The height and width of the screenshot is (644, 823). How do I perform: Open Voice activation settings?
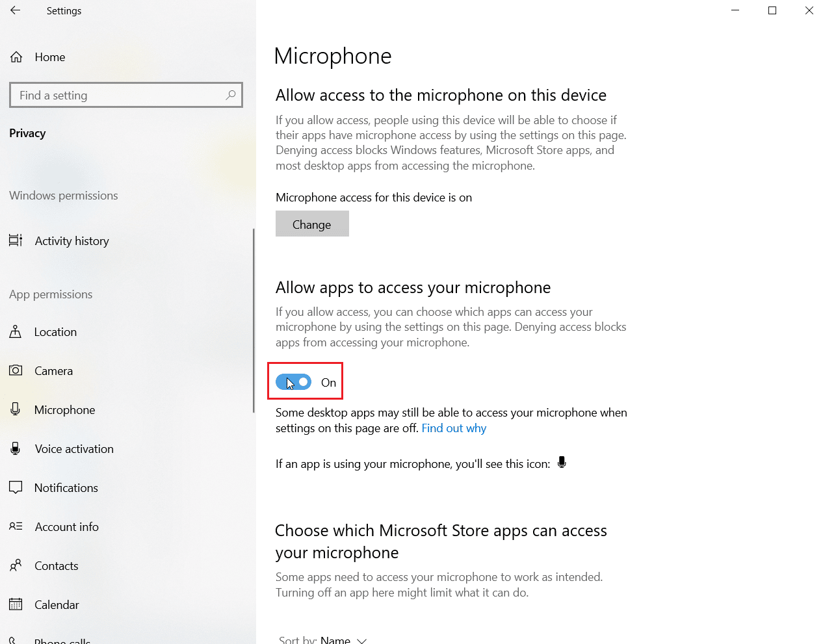click(x=73, y=448)
